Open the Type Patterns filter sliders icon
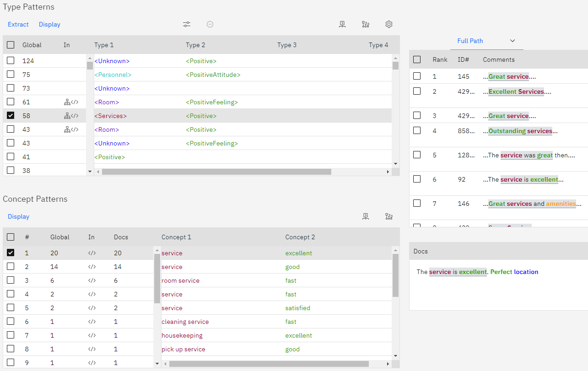The width and height of the screenshot is (588, 371). (187, 24)
